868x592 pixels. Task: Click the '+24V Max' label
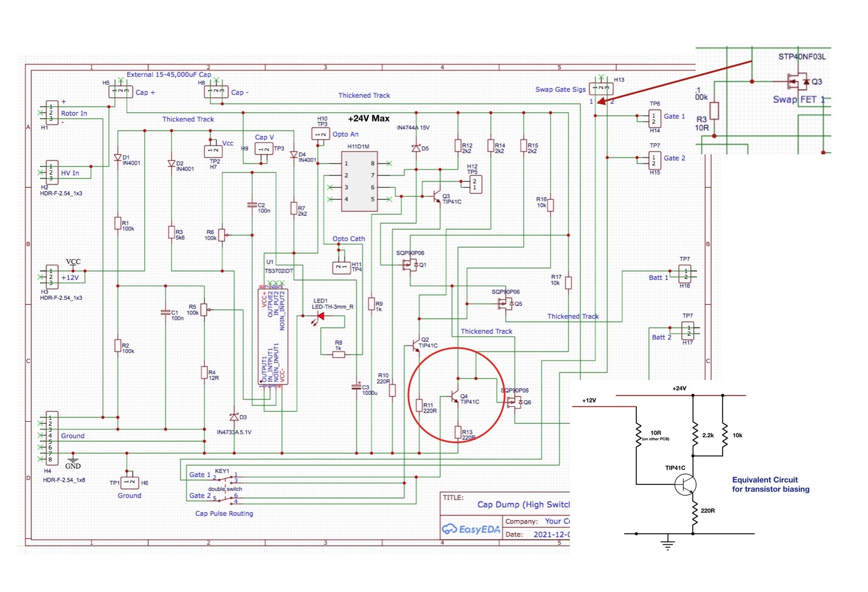point(368,118)
